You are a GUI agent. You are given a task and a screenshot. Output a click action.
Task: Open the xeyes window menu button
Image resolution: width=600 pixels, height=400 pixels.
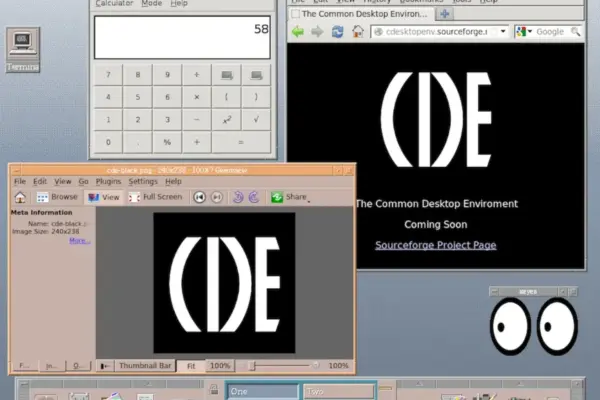[494, 292]
